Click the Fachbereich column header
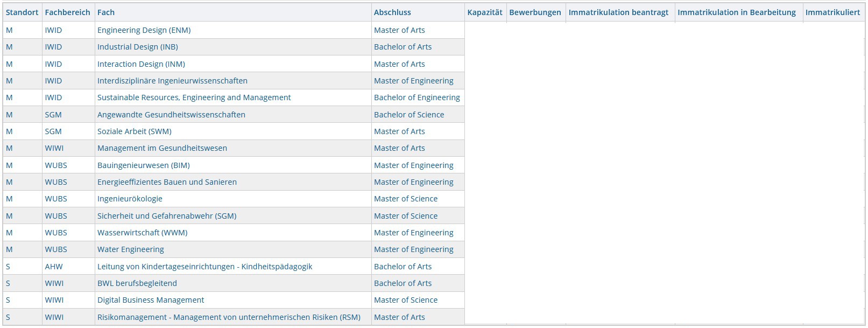This screenshot has width=868, height=328. [x=67, y=12]
